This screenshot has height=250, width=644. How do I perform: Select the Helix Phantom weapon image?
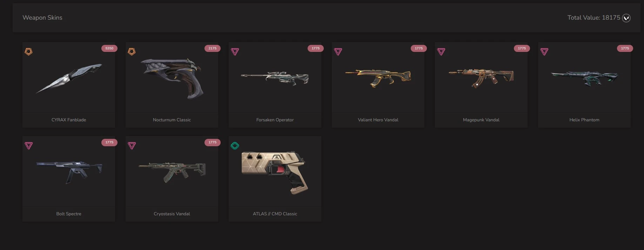tap(584, 78)
